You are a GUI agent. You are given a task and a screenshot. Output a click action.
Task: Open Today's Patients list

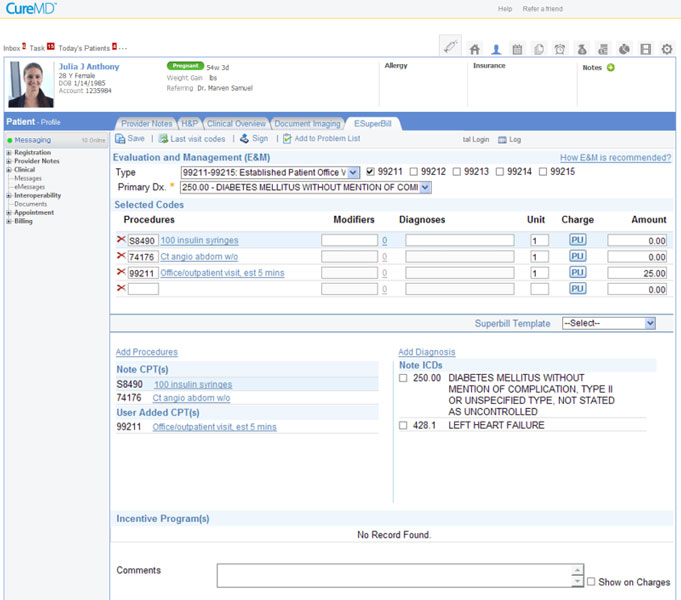click(84, 48)
